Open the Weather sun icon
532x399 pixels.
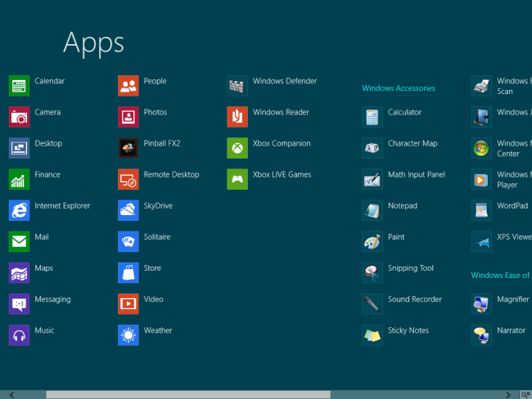tap(128, 335)
